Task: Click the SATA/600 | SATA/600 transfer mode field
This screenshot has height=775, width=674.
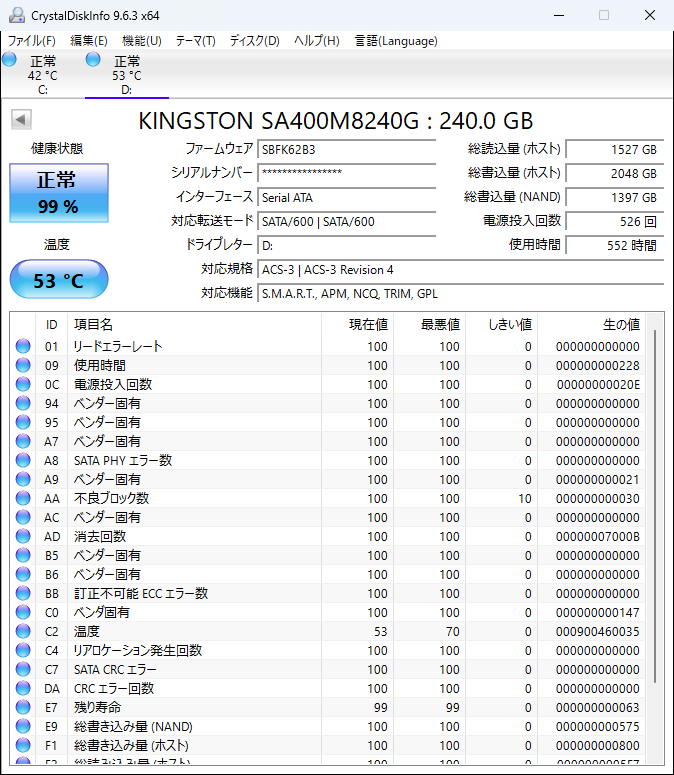Action: tap(346, 221)
